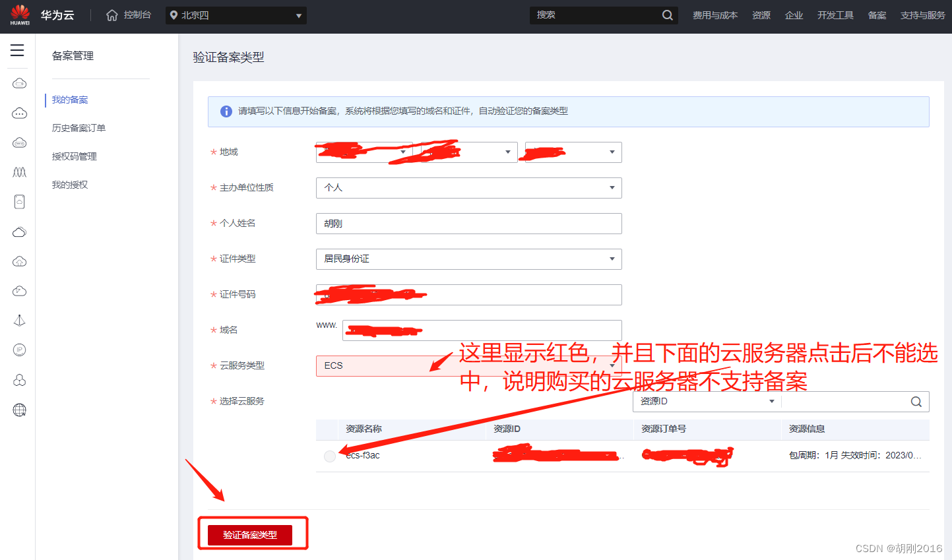Click the 包周期 resource info cell
This screenshot has width=952, height=560.
pos(855,455)
